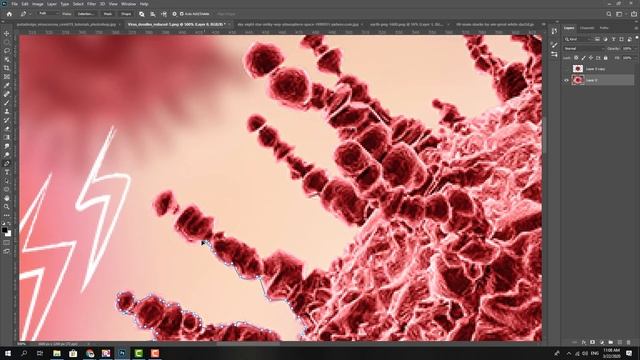The image size is (640, 360).
Task: Open File Explorer from the taskbar
Action: click(57, 353)
